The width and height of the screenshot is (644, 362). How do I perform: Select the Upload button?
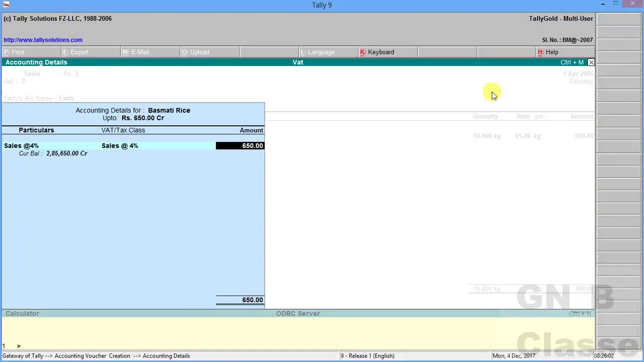(x=209, y=52)
